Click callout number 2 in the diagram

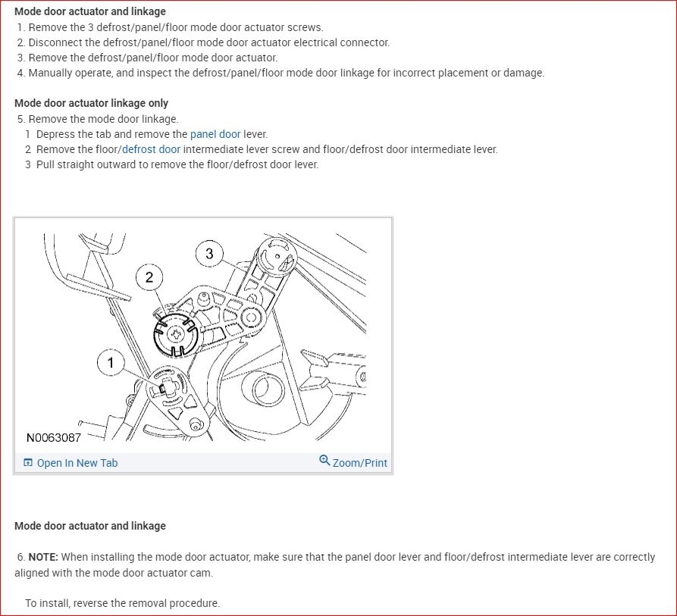click(149, 277)
